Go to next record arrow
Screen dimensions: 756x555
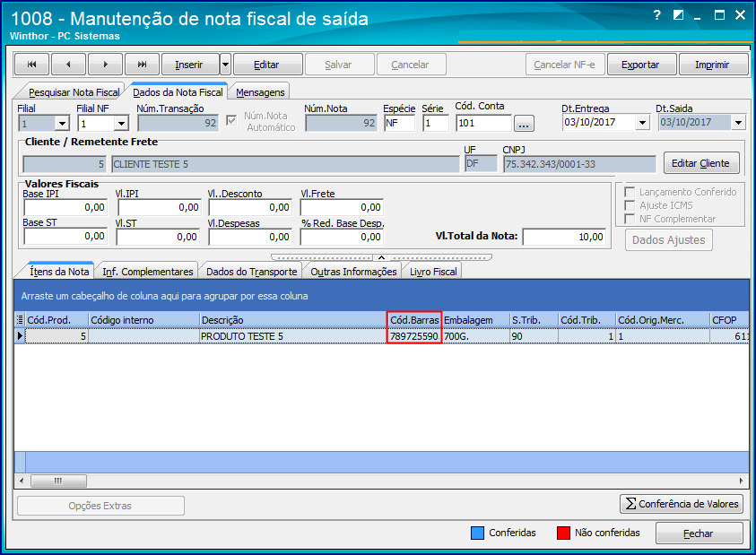tap(105, 65)
